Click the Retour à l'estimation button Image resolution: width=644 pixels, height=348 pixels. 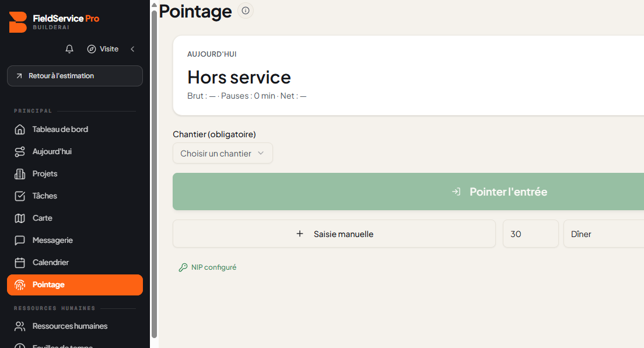click(75, 76)
